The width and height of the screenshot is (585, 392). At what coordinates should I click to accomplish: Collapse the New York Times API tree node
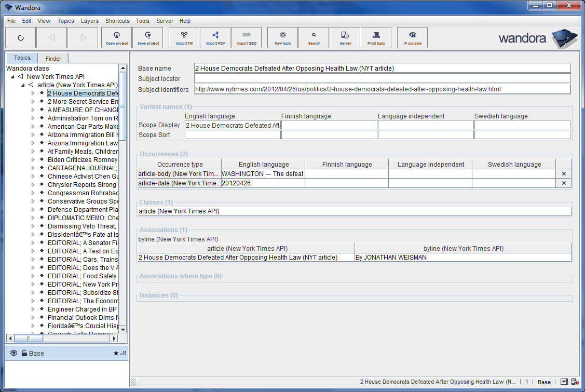click(x=13, y=77)
